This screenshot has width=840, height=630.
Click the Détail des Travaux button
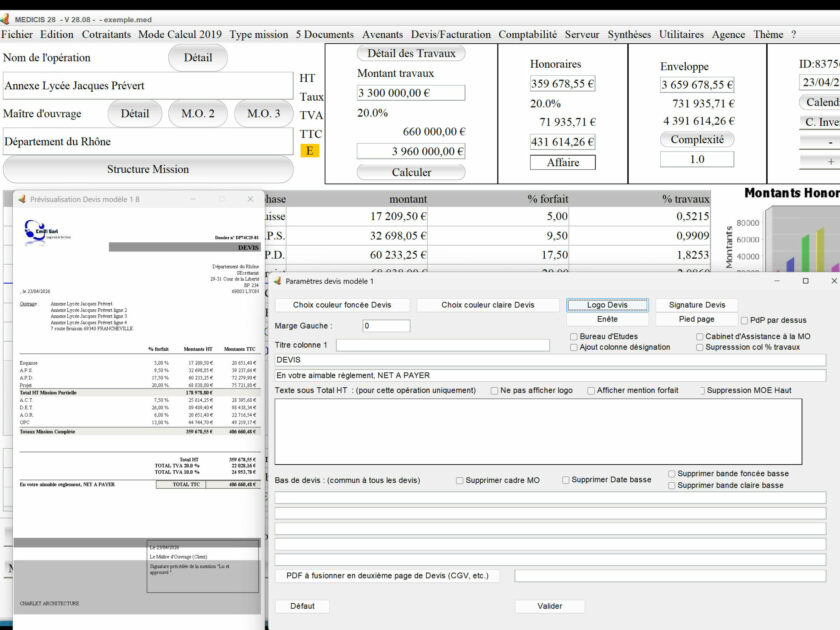[411, 53]
